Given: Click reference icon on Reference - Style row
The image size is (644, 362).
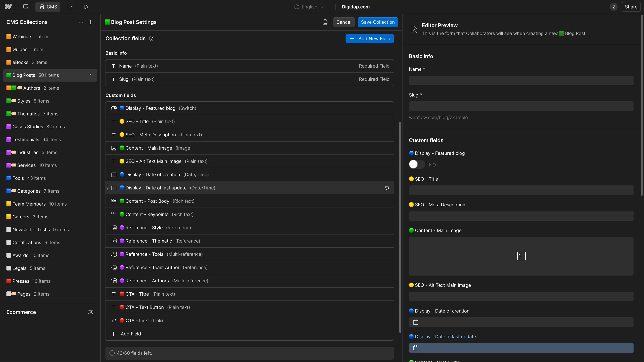Looking at the screenshot, I should pyautogui.click(x=114, y=228).
